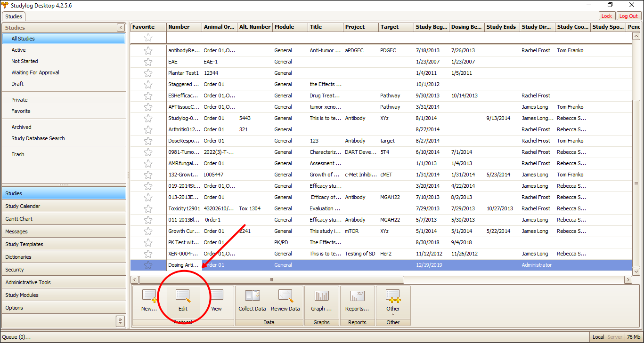Open the Options section
The image size is (644, 343).
(x=64, y=308)
